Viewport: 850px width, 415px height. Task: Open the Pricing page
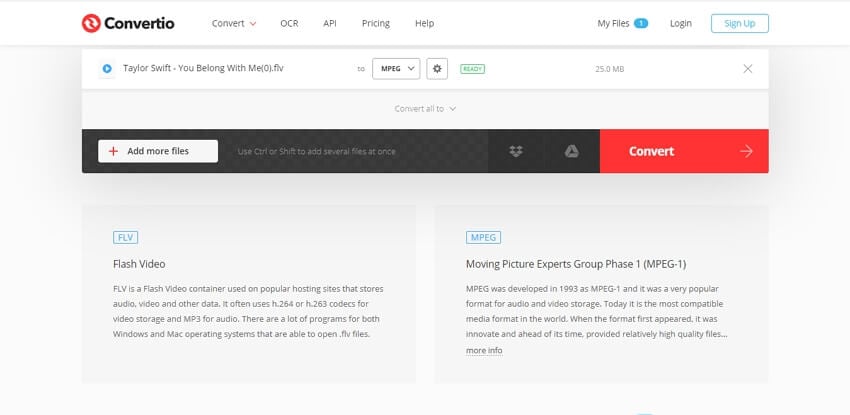pyautogui.click(x=376, y=23)
